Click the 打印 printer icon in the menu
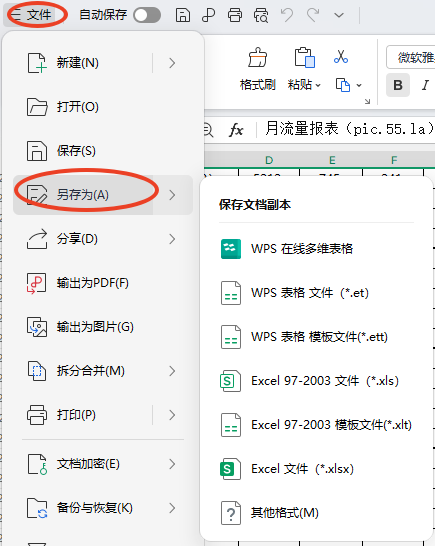This screenshot has height=546, width=435. [37, 415]
